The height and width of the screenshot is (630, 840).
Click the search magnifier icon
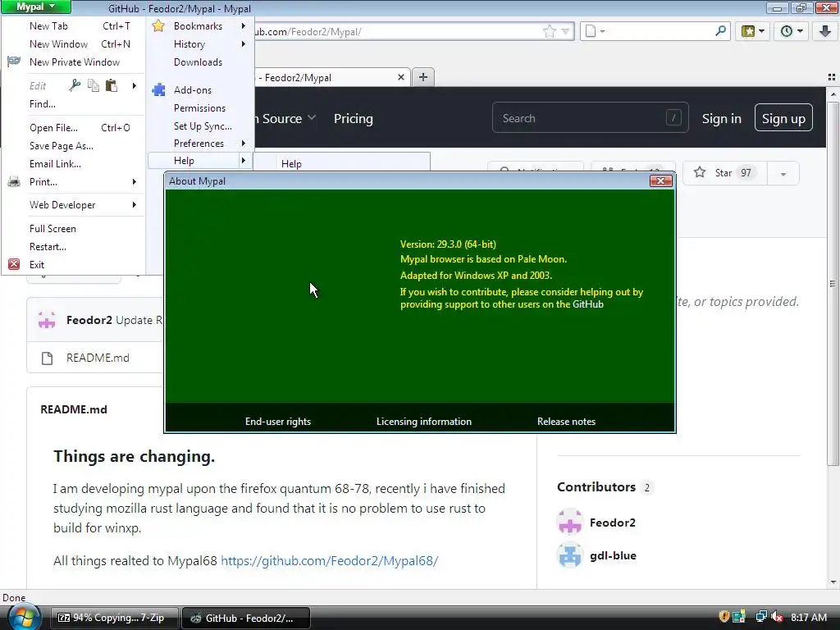[x=720, y=31]
